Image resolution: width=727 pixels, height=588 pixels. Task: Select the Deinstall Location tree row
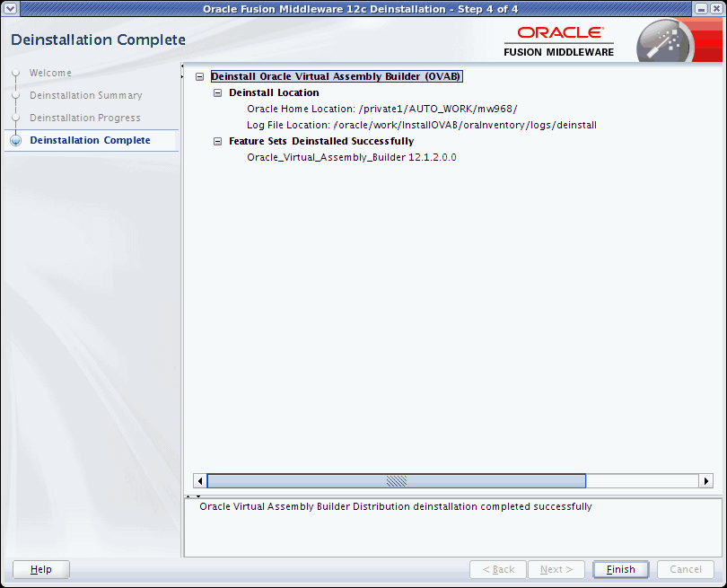click(x=274, y=92)
